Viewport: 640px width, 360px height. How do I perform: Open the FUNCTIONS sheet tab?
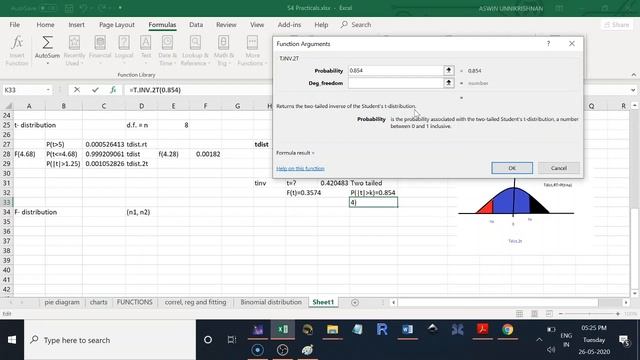click(134, 302)
